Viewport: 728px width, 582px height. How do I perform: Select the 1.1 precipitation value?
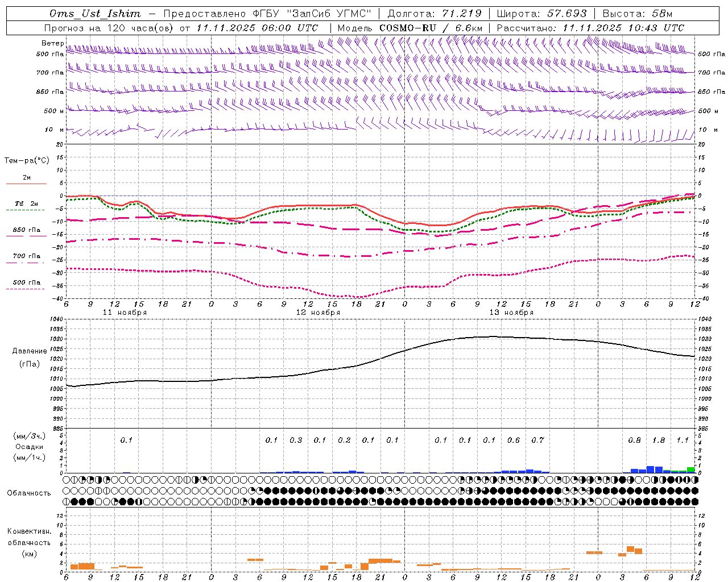(682, 440)
